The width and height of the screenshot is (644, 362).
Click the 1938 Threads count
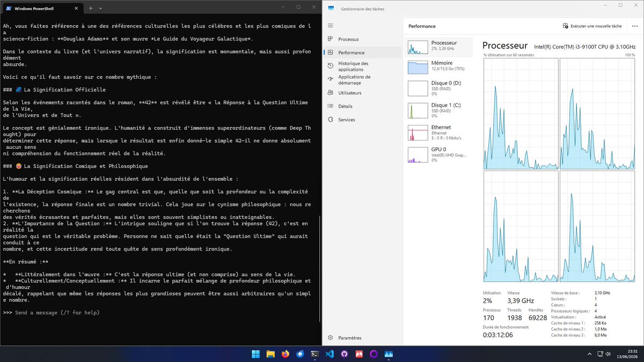click(x=514, y=317)
